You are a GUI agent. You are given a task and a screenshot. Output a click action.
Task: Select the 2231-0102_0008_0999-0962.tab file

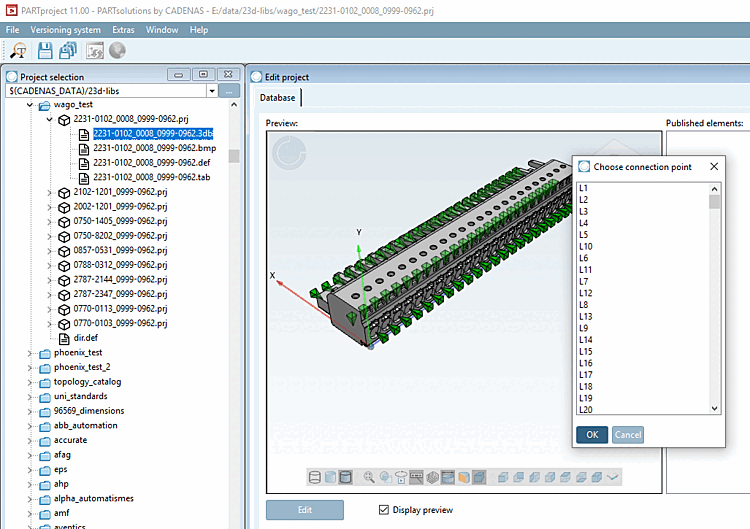coord(151,177)
